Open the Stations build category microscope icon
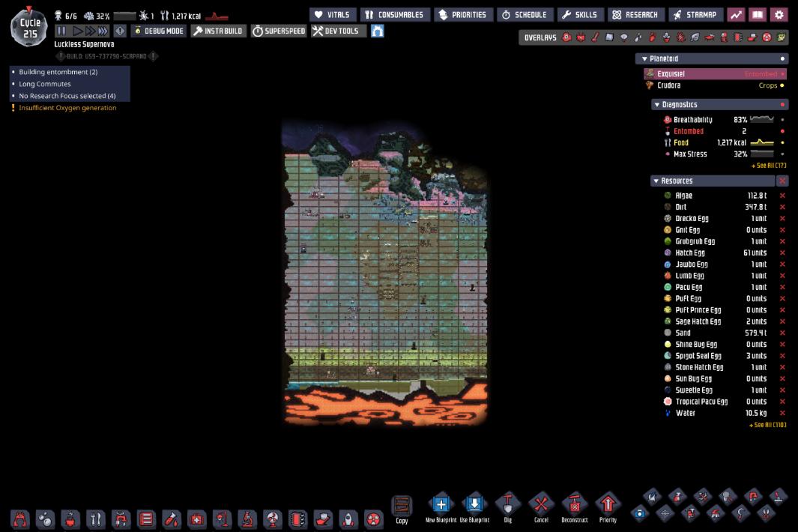This screenshot has height=532, width=798. [x=247, y=519]
